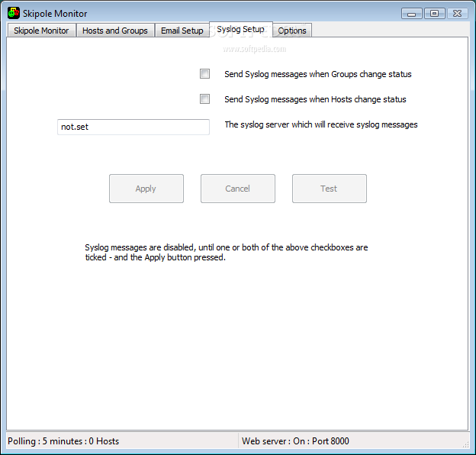Tick Syslog messages when Hosts change status
The width and height of the screenshot is (476, 455).
point(204,98)
